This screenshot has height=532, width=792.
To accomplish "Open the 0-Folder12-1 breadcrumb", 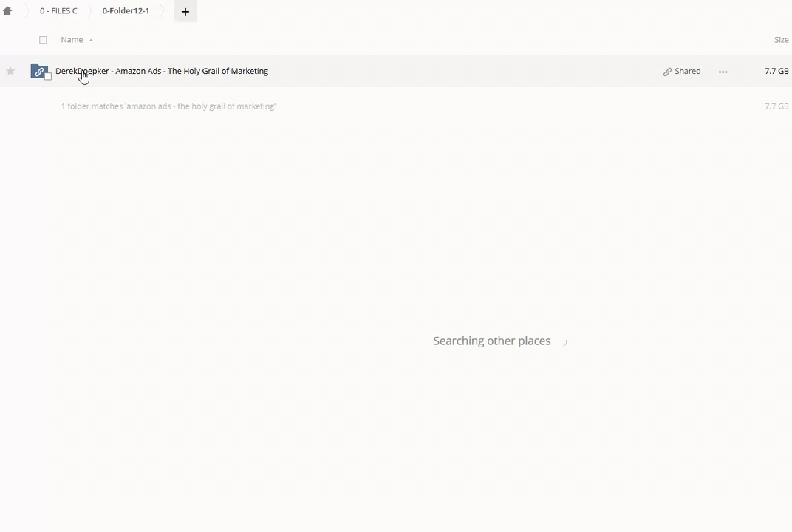I will tap(126, 11).
